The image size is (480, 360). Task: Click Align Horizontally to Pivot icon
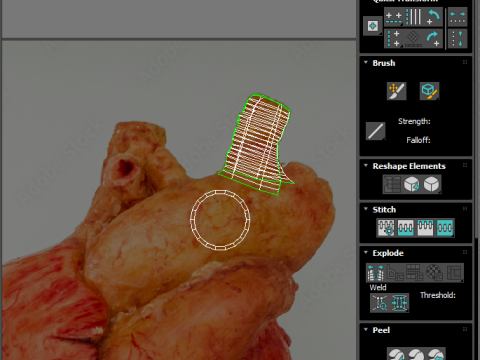[x=394, y=17]
